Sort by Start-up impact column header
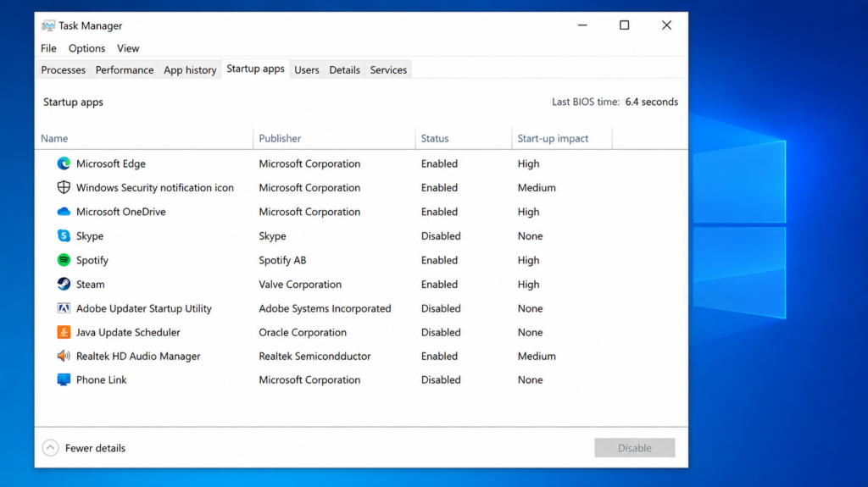This screenshot has height=487, width=868. 553,138
